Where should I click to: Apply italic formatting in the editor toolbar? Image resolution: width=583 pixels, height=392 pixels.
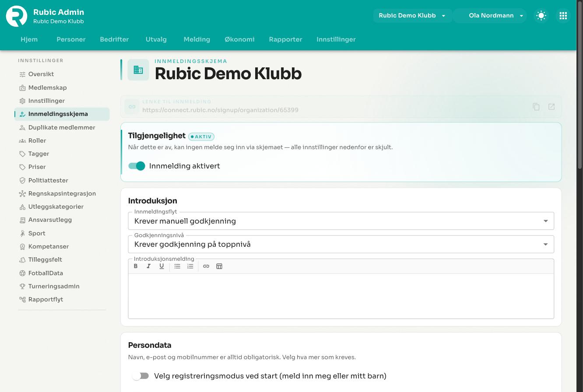[149, 266]
